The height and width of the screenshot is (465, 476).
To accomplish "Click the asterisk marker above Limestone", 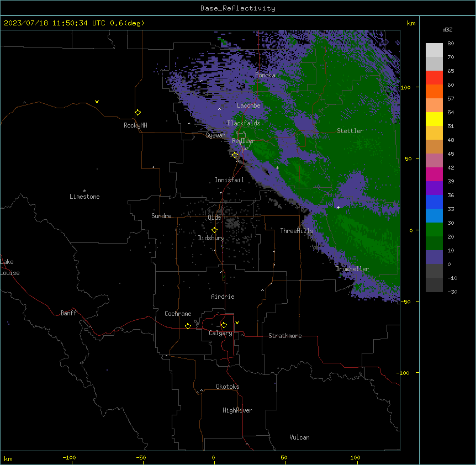I will point(84,191).
